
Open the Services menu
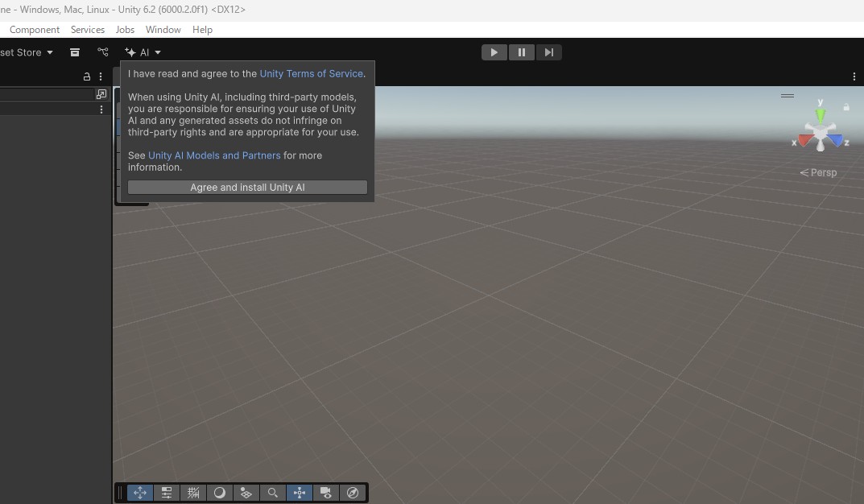point(88,30)
